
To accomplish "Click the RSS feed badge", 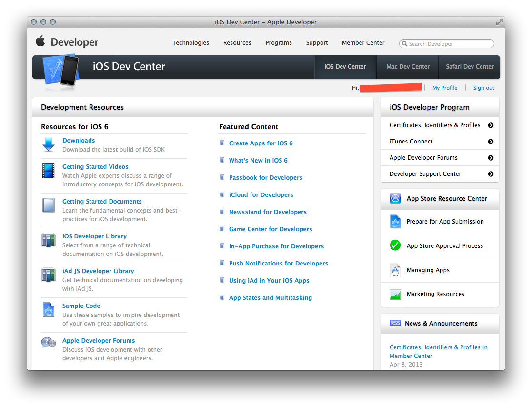I will [395, 323].
